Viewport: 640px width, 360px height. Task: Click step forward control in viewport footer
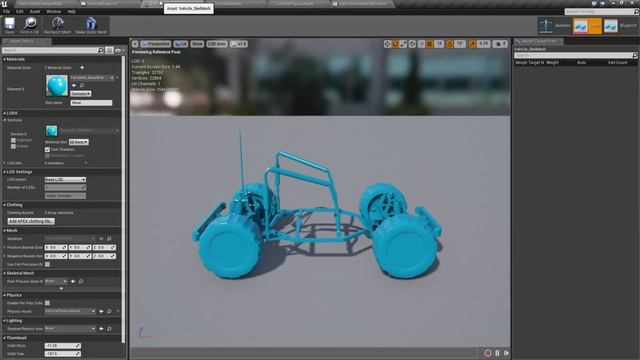click(506, 353)
